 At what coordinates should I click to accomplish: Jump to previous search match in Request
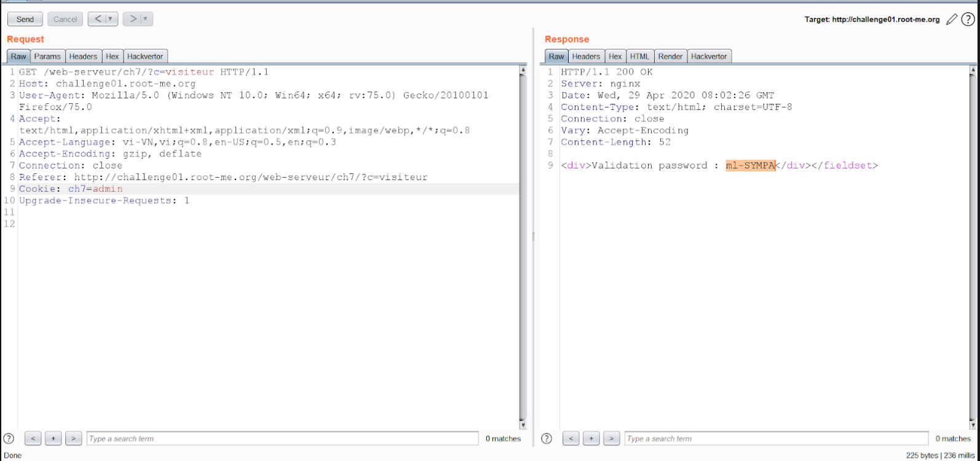[33, 438]
